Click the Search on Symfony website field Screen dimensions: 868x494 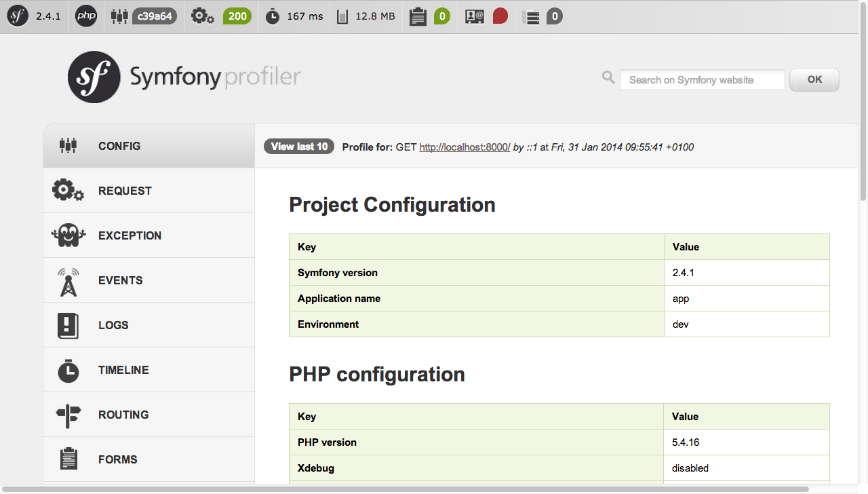coord(703,80)
